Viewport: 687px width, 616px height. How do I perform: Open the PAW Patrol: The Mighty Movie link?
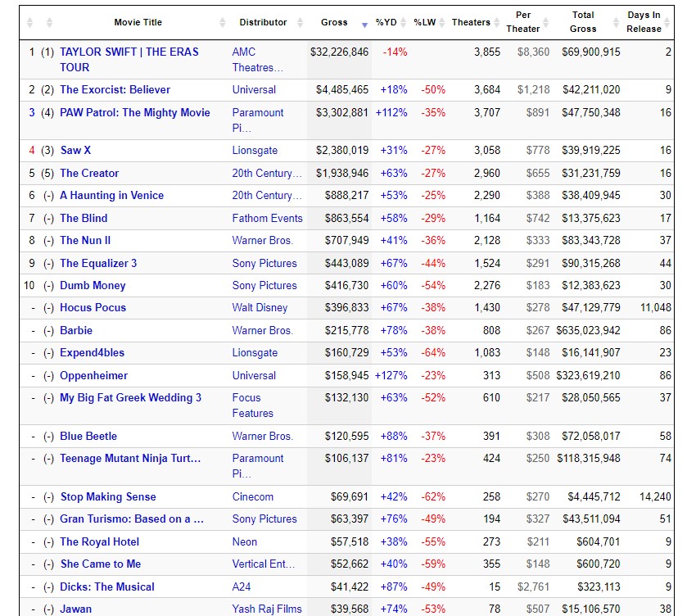click(134, 112)
